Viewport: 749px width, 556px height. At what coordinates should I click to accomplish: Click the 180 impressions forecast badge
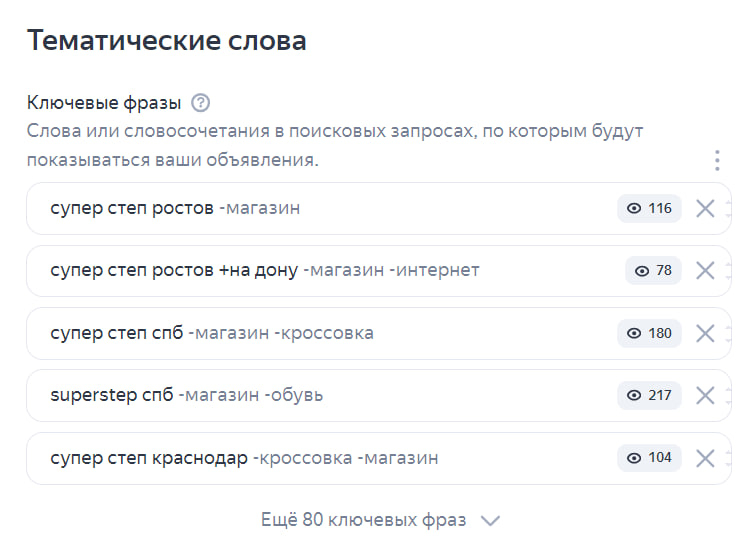point(649,333)
